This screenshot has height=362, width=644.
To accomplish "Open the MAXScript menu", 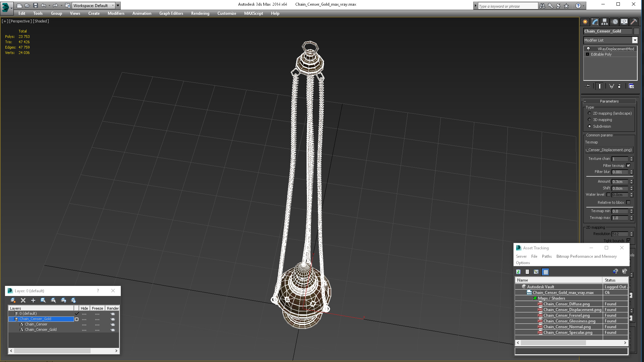I will 253,13.
